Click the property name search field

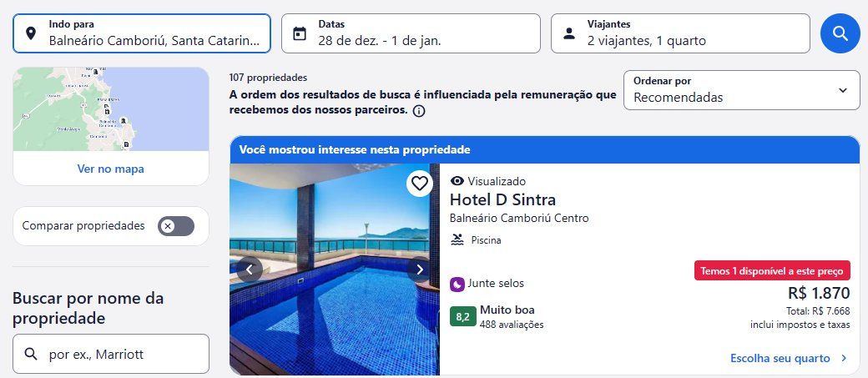[111, 354]
